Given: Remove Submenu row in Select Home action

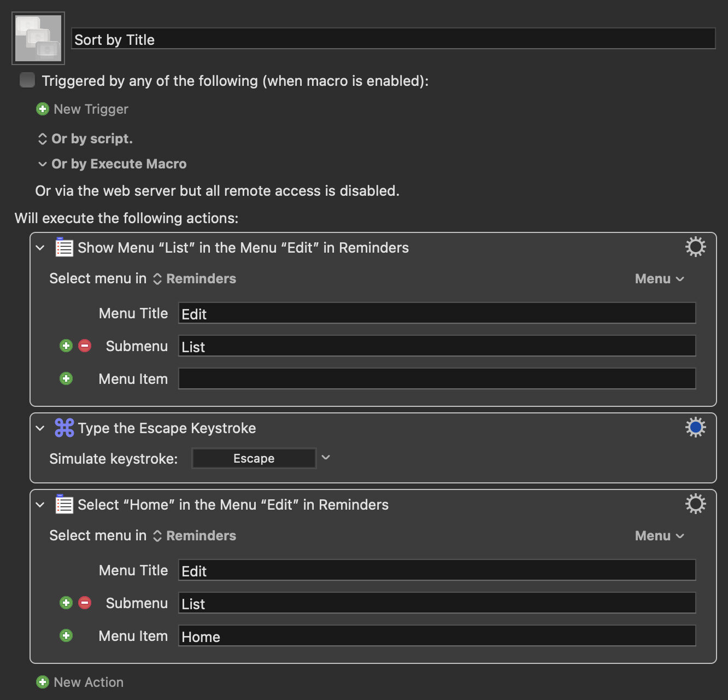Looking at the screenshot, I should coord(85,603).
